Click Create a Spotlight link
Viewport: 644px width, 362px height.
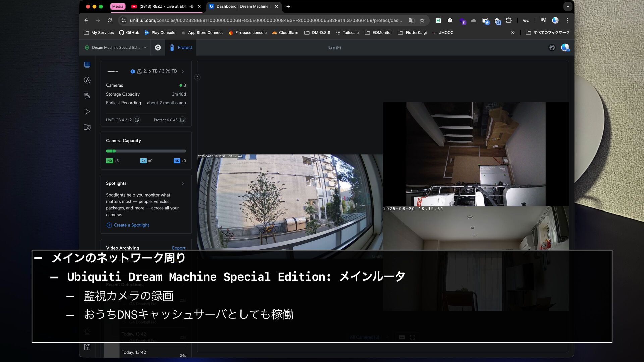pos(127,225)
